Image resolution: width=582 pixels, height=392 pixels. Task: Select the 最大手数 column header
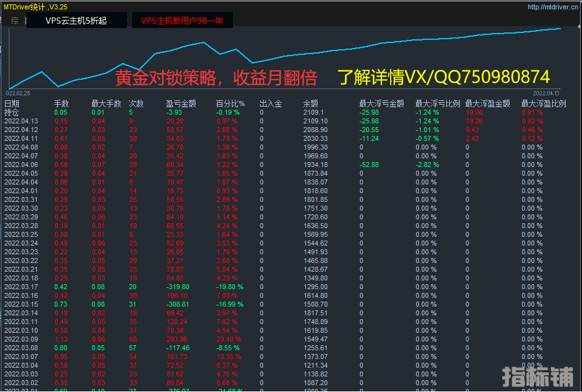104,103
